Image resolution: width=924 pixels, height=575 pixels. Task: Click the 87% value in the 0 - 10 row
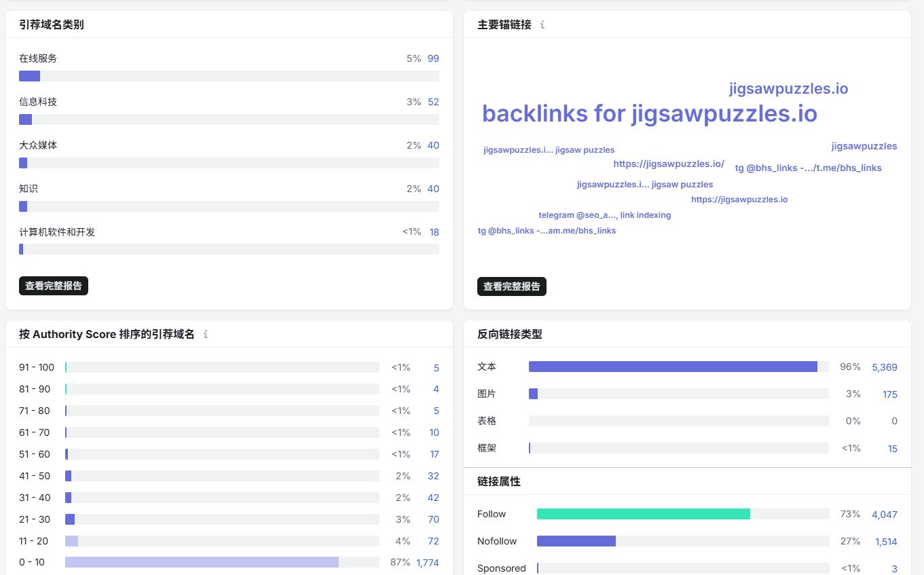[x=401, y=563]
